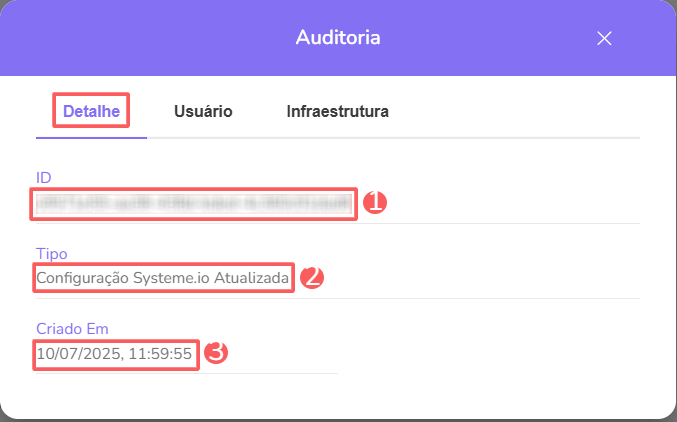Click the Auditoria dialog title
The width and height of the screenshot is (677, 422).
click(338, 38)
